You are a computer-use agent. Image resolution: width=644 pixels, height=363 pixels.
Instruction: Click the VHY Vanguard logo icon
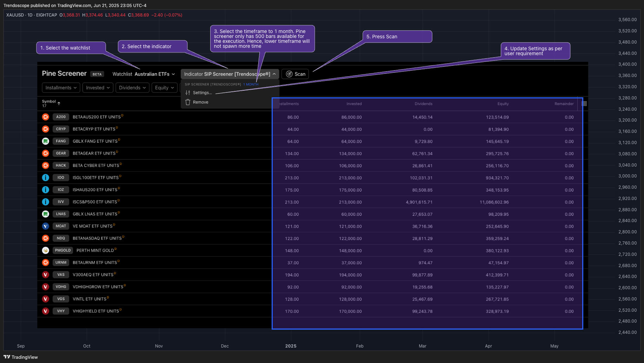point(46,311)
